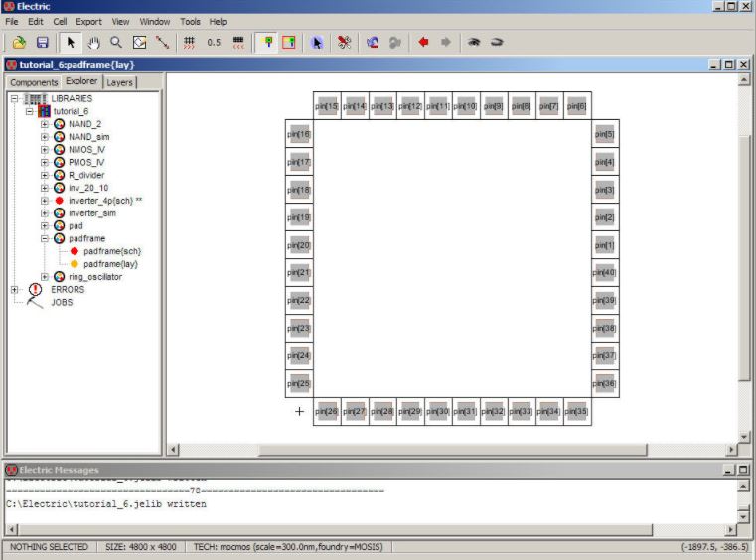
Task: Open the padframe{sch} schematic view
Action: pyautogui.click(x=111, y=251)
